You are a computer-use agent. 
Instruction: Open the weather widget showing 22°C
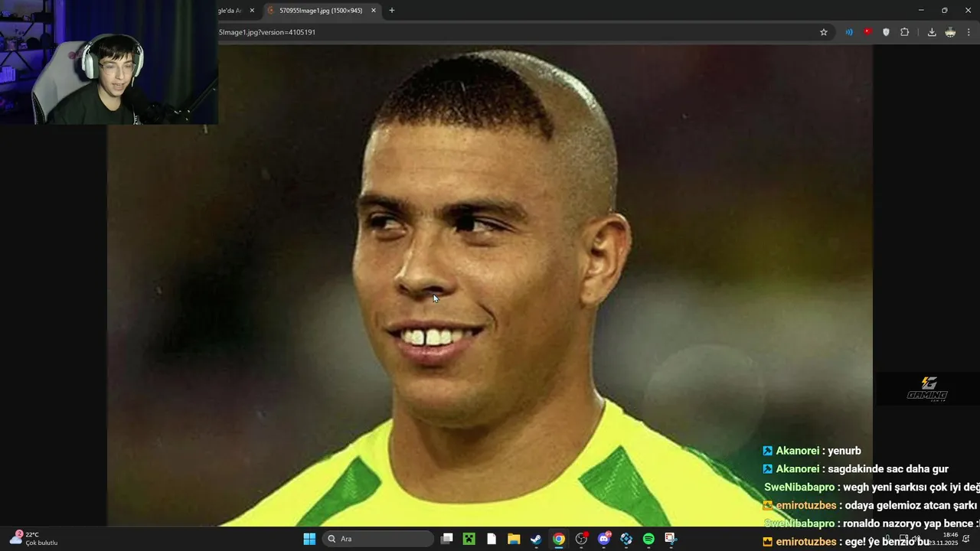(x=34, y=538)
